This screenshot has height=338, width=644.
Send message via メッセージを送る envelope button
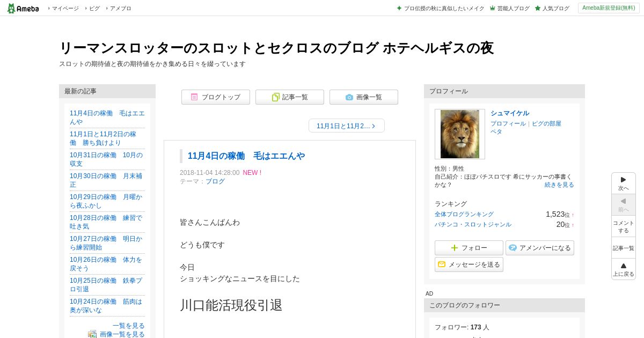[x=469, y=264]
